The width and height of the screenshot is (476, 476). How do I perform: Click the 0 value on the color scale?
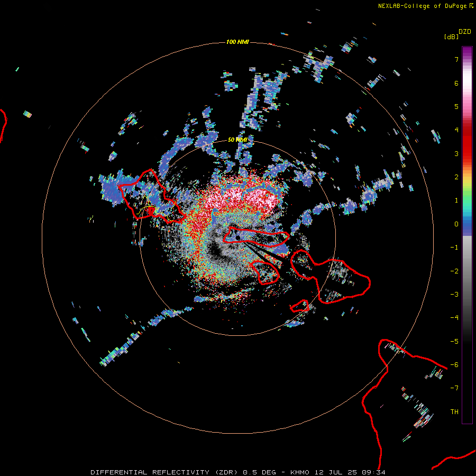click(x=456, y=224)
